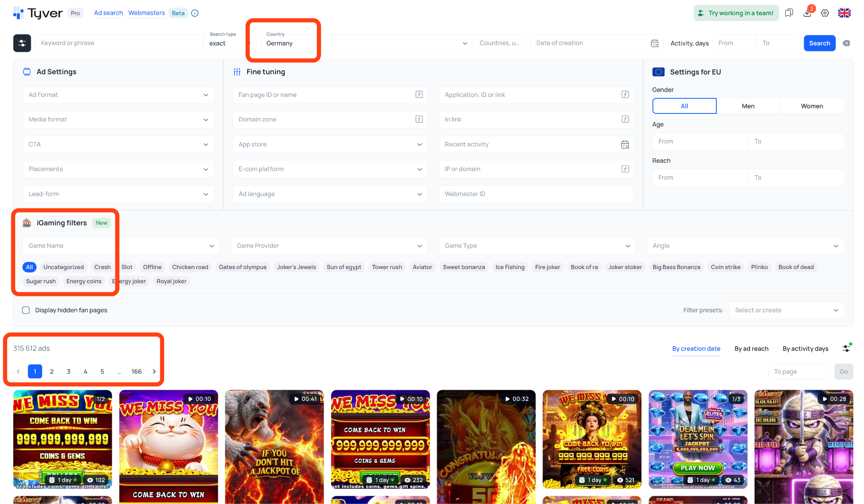Select the Aviator game chip

coord(422,267)
